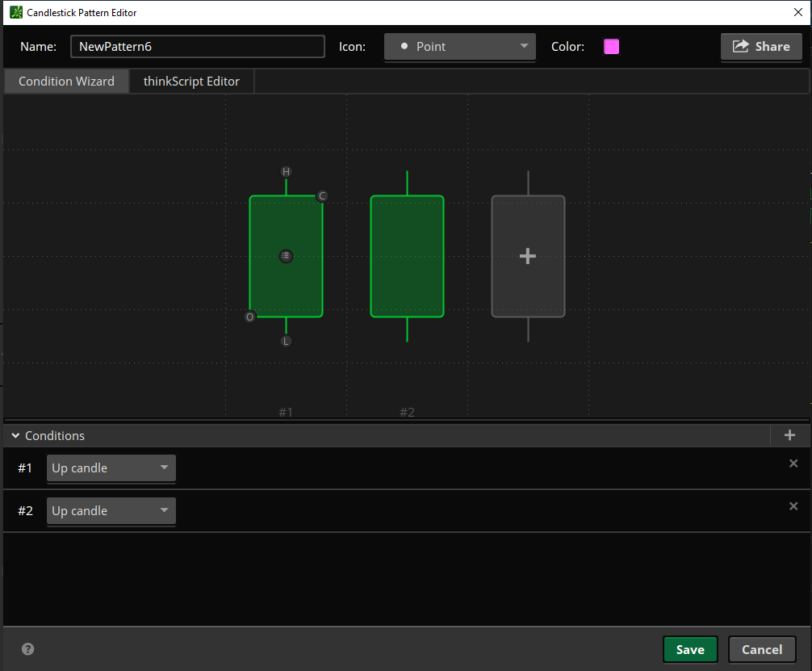Click the list icon in candle #1 center
812x671 pixels.
tap(286, 256)
